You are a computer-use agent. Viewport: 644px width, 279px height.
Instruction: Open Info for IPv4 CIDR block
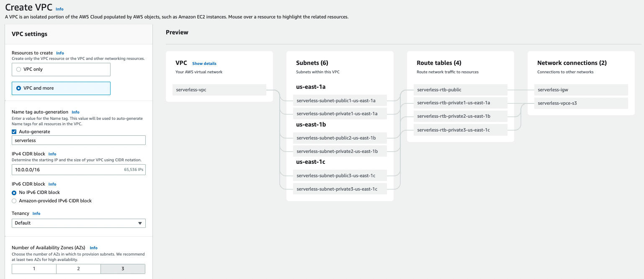pos(52,154)
